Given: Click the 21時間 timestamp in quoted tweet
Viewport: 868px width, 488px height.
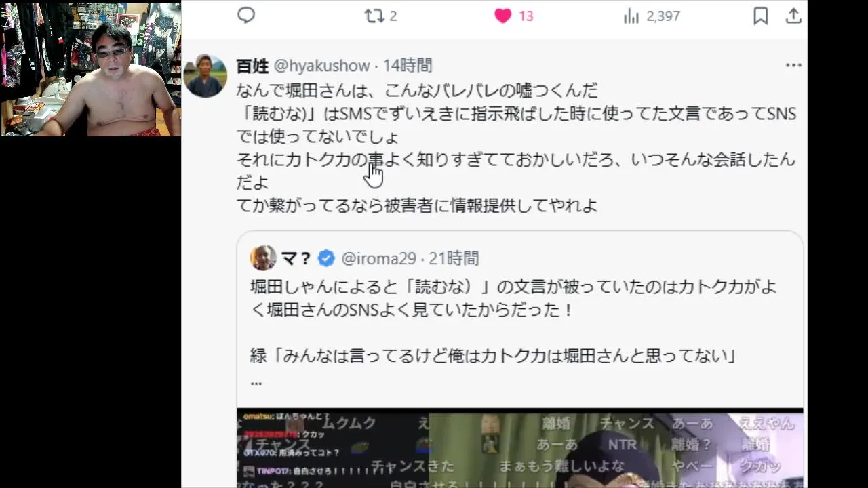Looking at the screenshot, I should 454,258.
